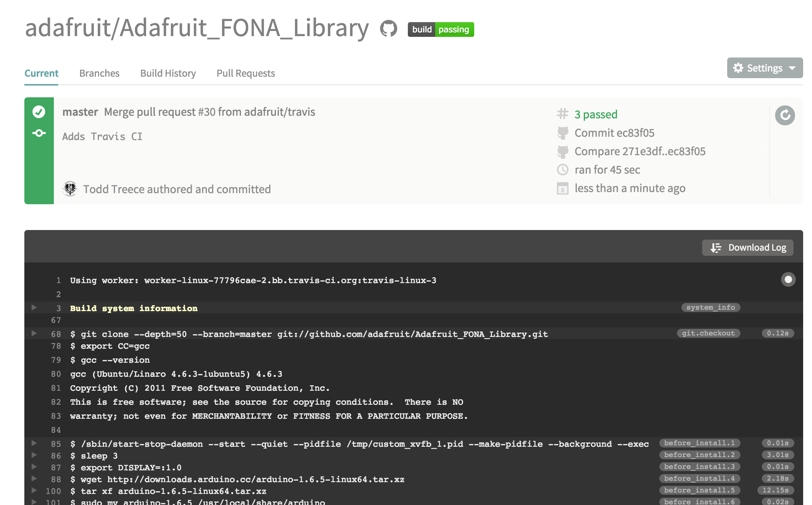Expand the sudo mv arduino log line 101

(x=34, y=502)
